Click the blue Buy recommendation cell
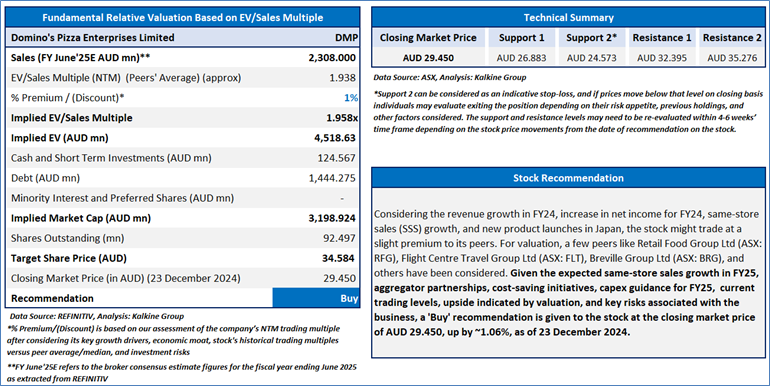Image resolution: width=770 pixels, height=386 pixels. pos(316,298)
